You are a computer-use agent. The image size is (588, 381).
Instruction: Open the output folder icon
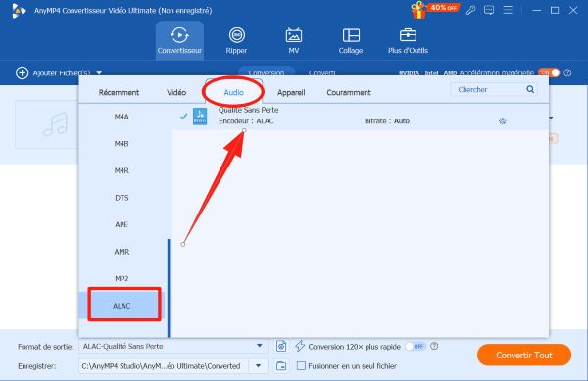(x=281, y=366)
